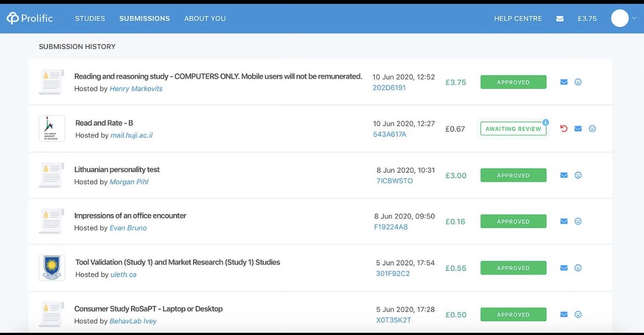This screenshot has width=644, height=335.
Task: Click the info badge on Awaiting Review
Action: (545, 122)
